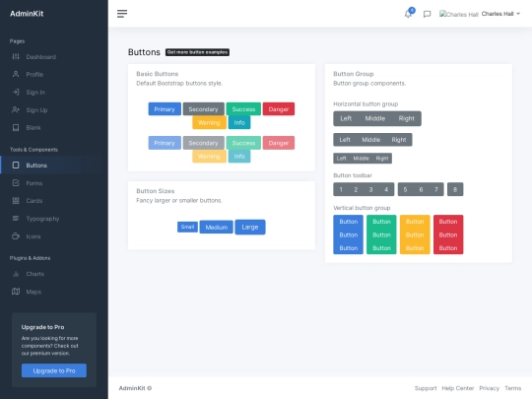Click the faded disabled Primary button
This screenshot has height=399, width=532.
point(165,143)
